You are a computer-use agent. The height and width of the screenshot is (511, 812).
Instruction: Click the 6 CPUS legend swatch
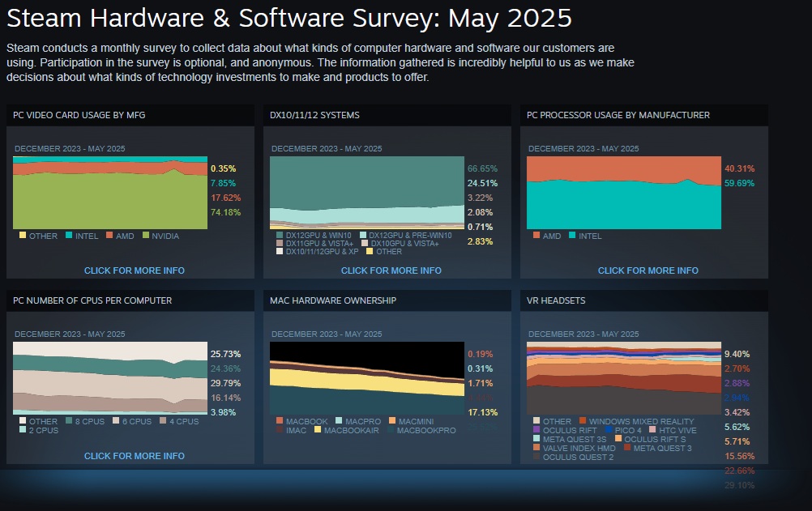tap(116, 420)
